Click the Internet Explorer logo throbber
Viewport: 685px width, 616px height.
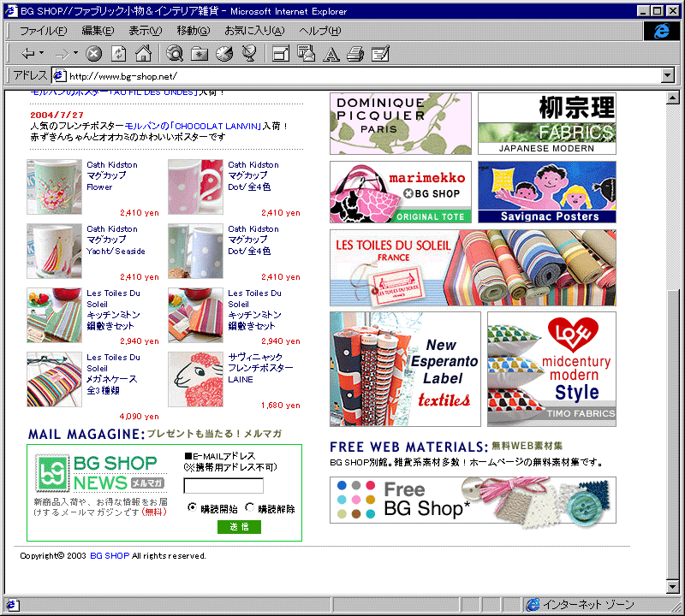tap(661, 31)
